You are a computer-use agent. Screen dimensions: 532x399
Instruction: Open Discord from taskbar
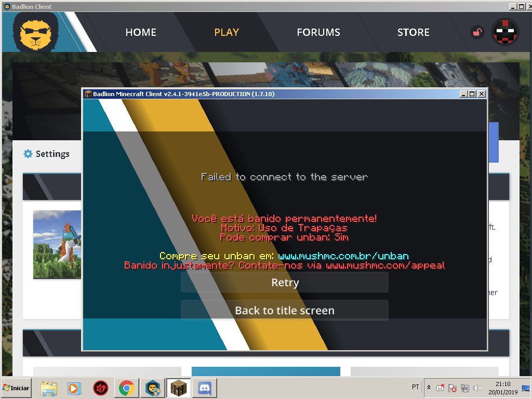205,388
